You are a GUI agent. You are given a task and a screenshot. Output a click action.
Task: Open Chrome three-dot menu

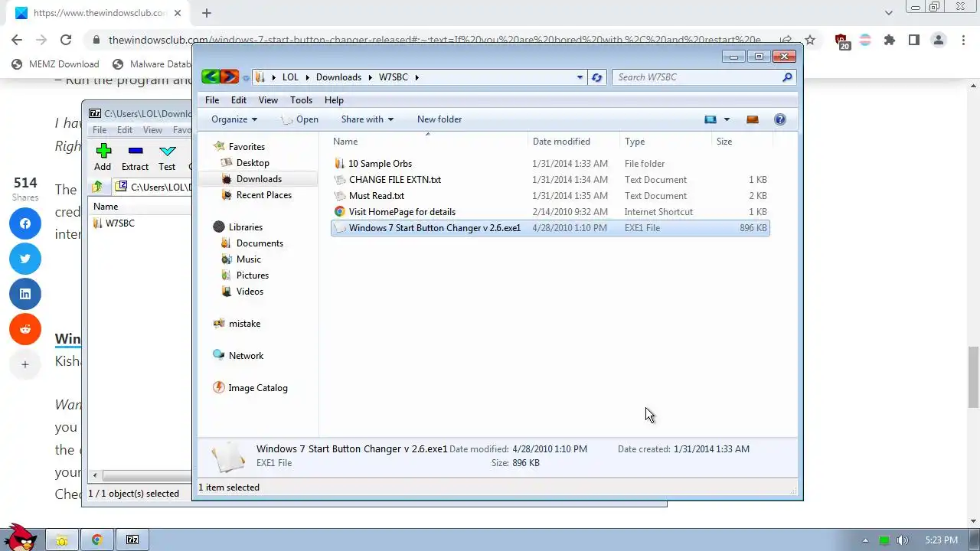(962, 40)
